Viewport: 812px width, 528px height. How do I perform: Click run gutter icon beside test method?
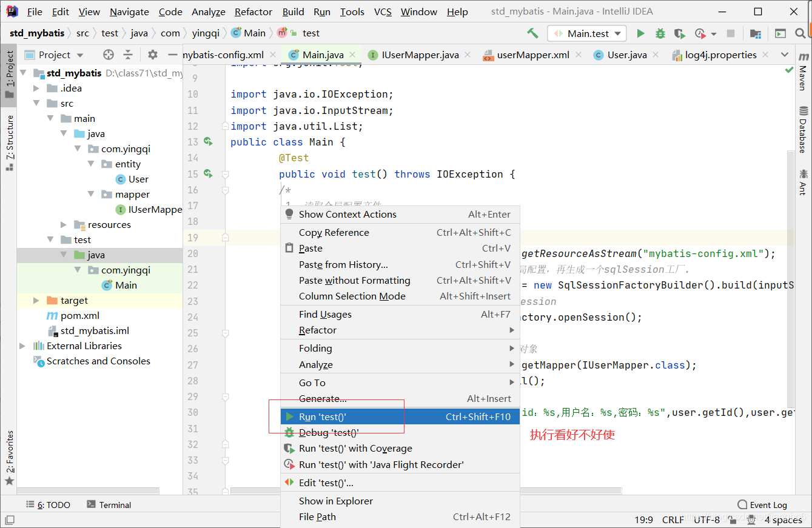tap(209, 174)
